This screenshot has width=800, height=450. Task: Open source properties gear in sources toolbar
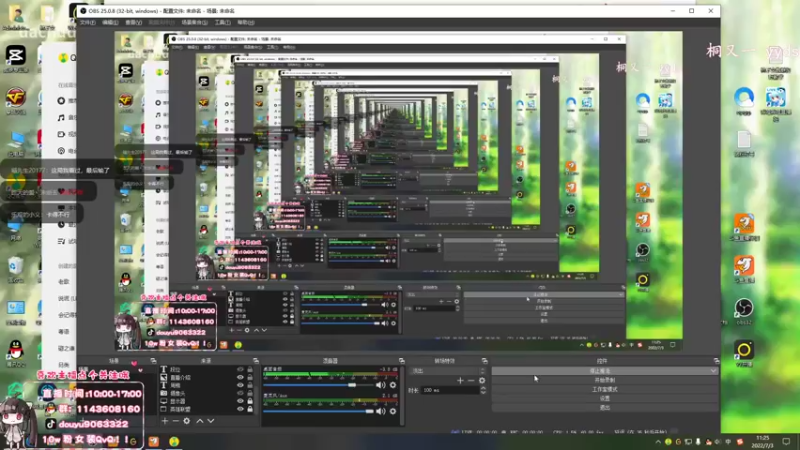coord(187,421)
